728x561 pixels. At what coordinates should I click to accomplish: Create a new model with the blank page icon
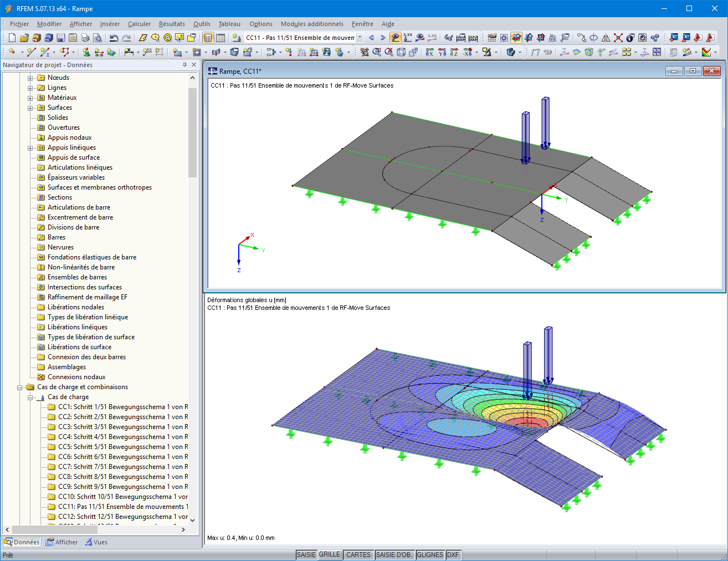pos(12,38)
